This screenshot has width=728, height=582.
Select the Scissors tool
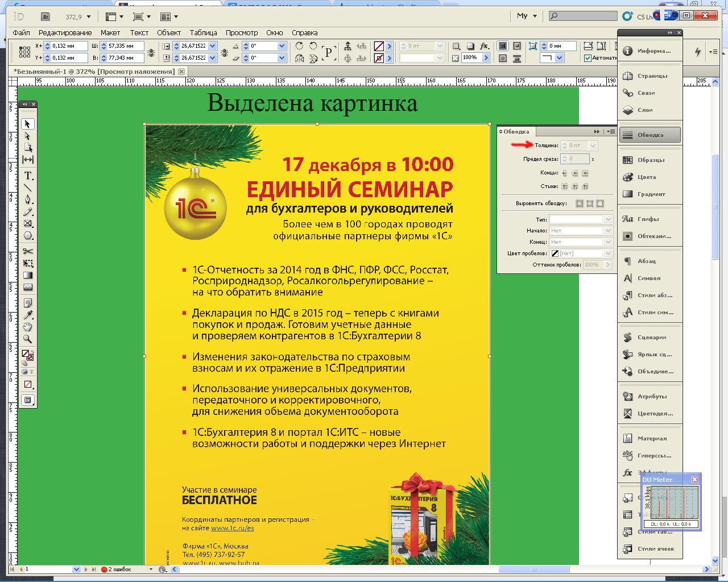click(x=27, y=251)
